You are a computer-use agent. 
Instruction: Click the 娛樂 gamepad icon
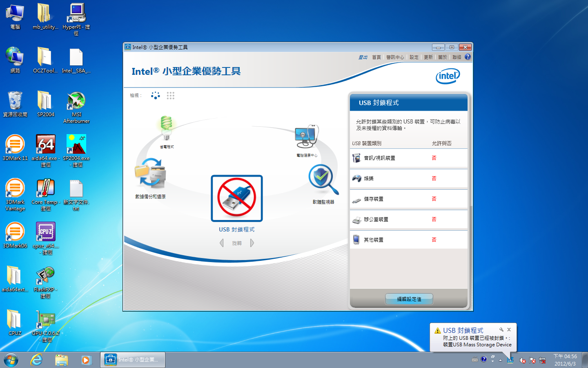click(x=356, y=178)
